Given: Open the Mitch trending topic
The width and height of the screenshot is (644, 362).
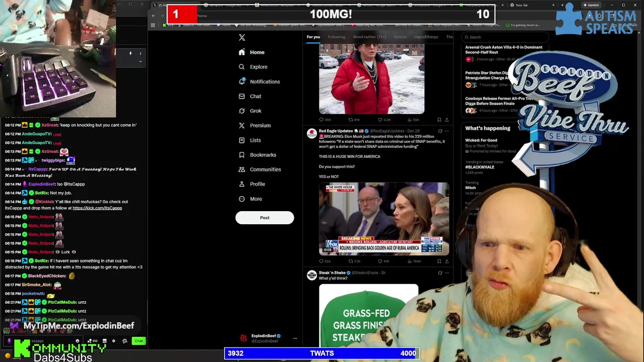Looking at the screenshot, I should pyautogui.click(x=470, y=188).
